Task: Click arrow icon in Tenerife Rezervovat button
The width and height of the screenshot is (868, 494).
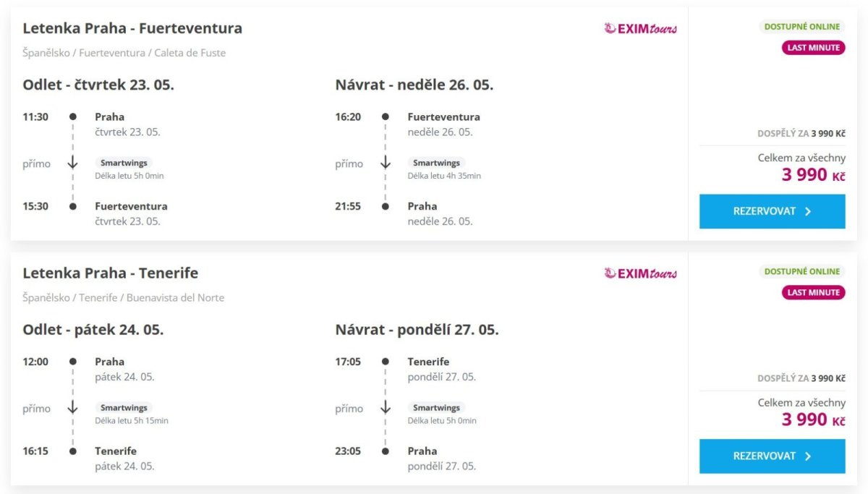Action: click(808, 456)
